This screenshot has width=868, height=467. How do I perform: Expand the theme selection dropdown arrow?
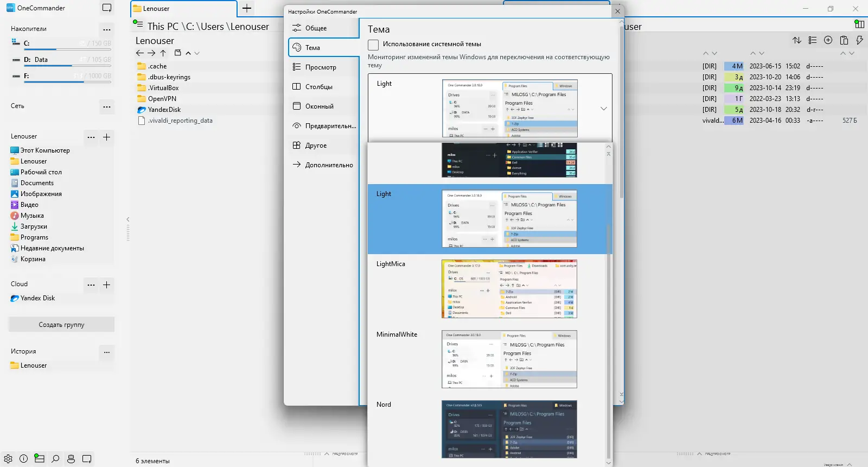coord(603,109)
